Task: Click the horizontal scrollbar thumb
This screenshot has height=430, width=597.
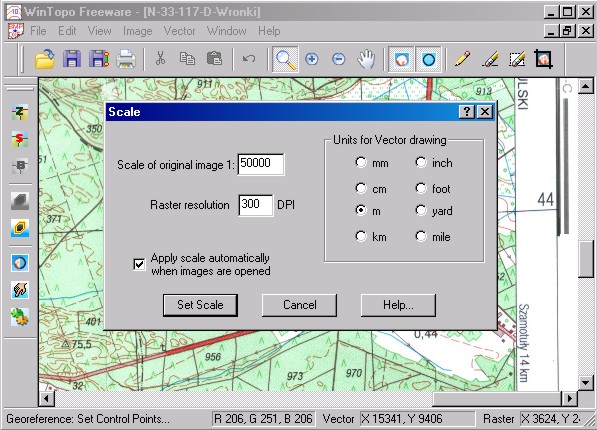Action: [x=497, y=399]
